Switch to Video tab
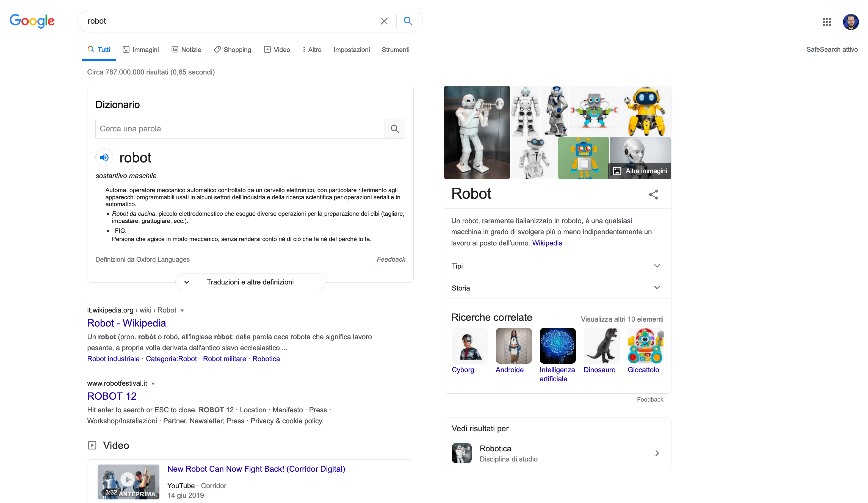The height and width of the screenshot is (503, 868). click(277, 49)
